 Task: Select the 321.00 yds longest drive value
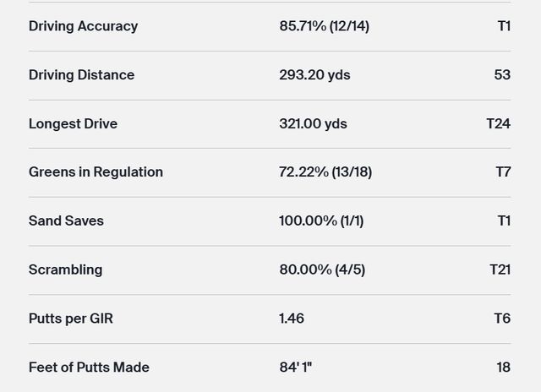click(313, 124)
